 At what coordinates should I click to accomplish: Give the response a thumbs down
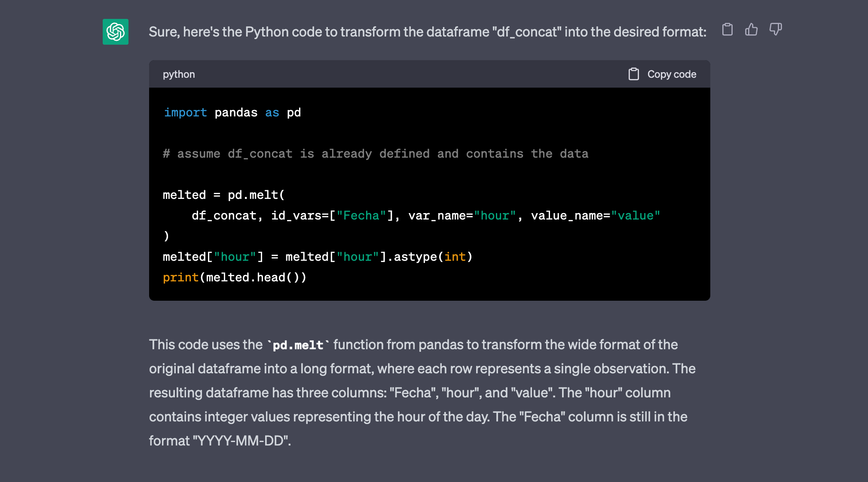tap(776, 30)
